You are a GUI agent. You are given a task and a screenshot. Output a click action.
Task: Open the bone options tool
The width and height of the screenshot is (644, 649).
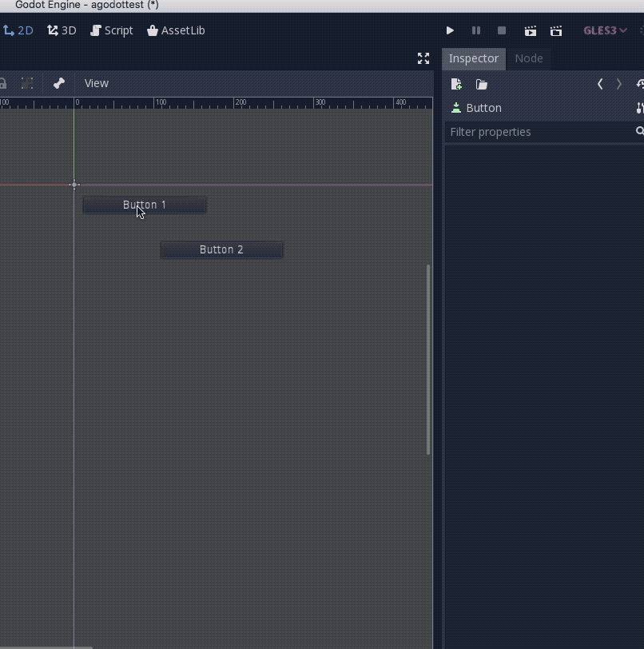58,83
